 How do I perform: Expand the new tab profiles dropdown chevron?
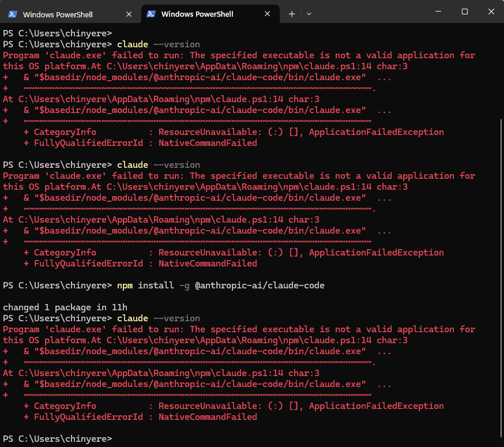(309, 14)
